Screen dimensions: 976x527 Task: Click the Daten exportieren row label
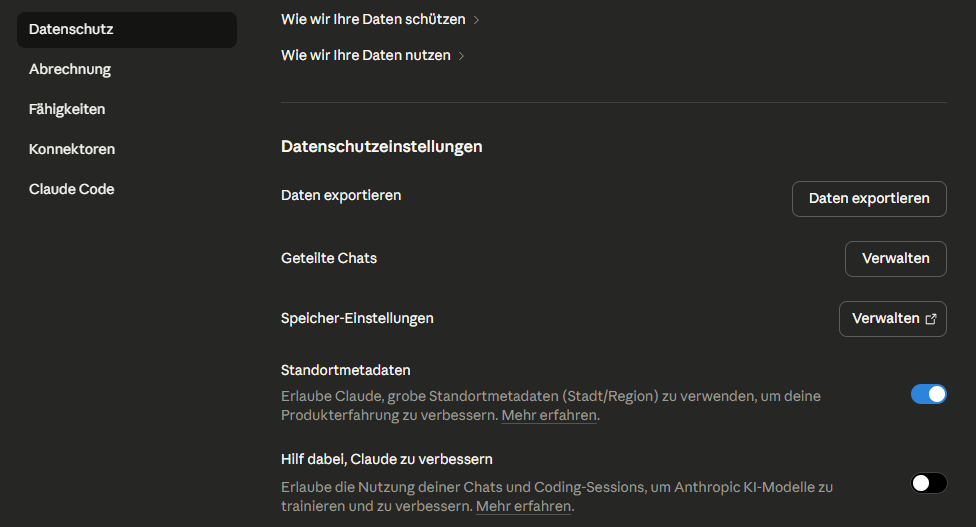click(341, 195)
